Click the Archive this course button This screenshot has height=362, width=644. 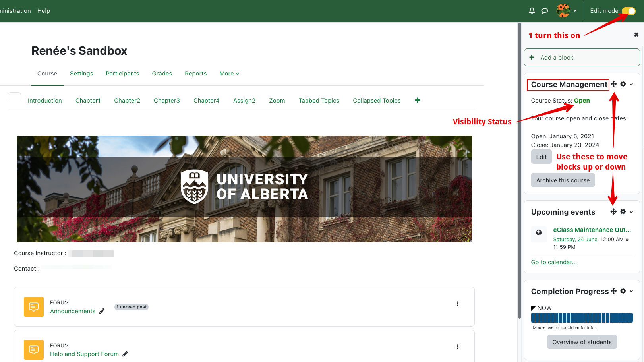(x=563, y=180)
